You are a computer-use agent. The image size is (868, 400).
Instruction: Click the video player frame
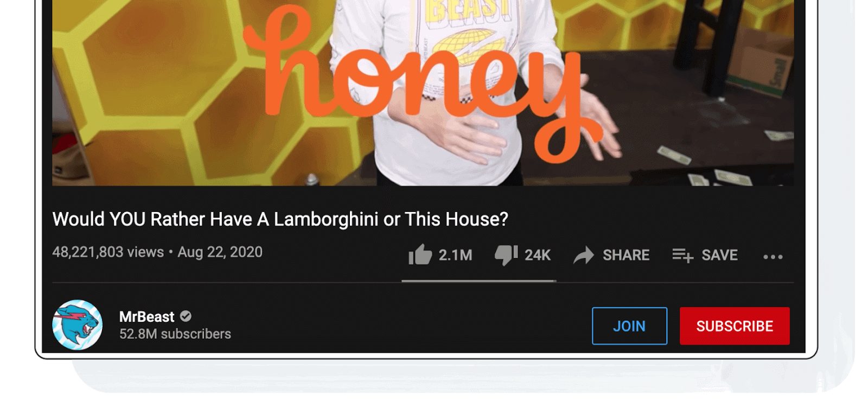(x=423, y=93)
